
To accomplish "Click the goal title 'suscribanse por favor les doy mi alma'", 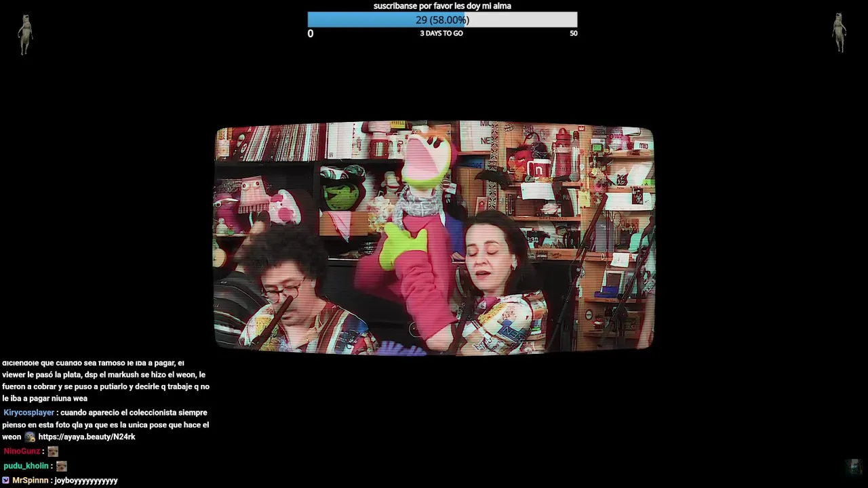I will pyautogui.click(x=442, y=6).
